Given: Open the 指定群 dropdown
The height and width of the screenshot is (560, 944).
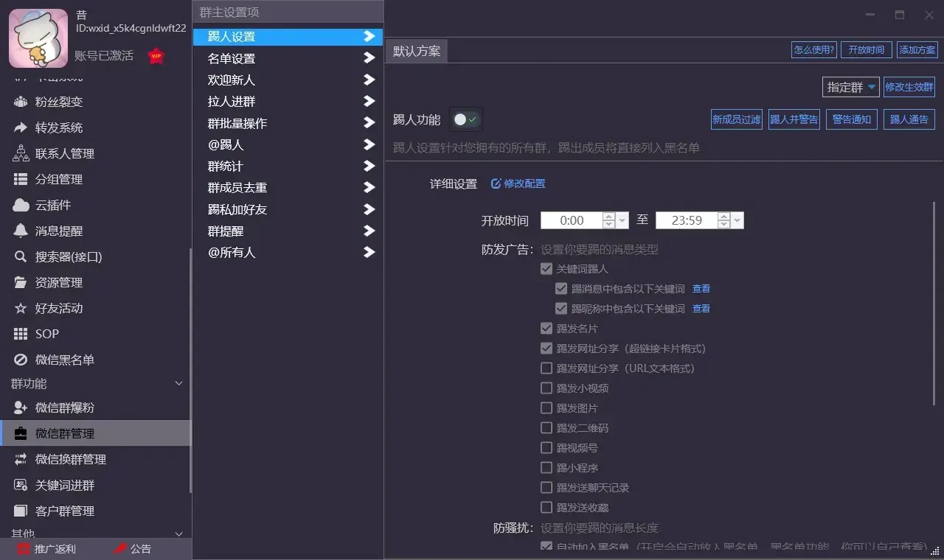Looking at the screenshot, I should tap(850, 87).
